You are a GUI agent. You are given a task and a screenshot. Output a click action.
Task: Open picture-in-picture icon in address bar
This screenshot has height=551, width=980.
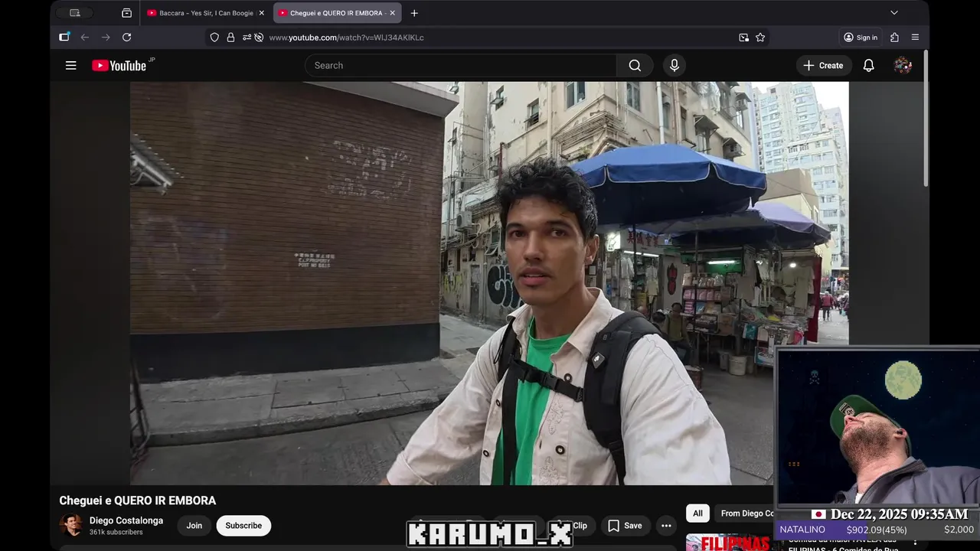pos(743,37)
